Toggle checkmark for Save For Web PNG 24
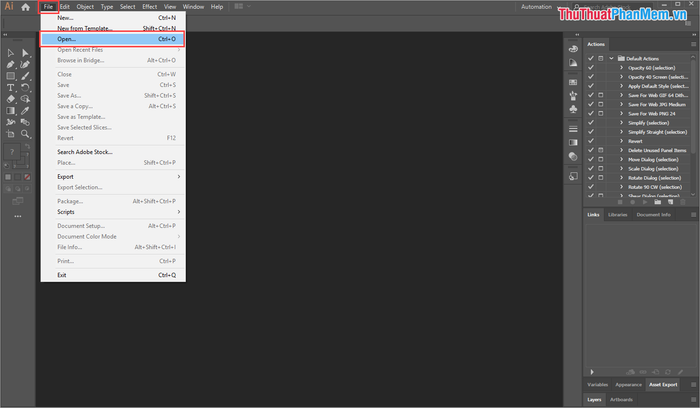The height and width of the screenshot is (408, 700). [591, 113]
